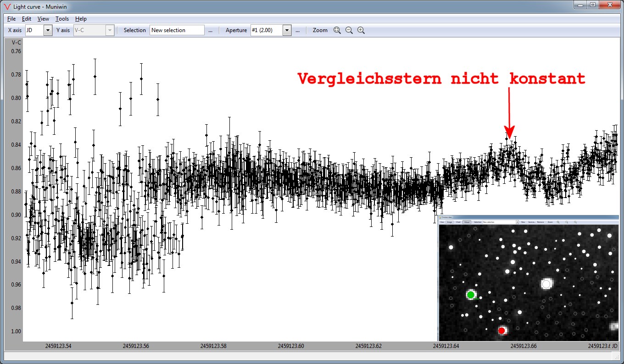
Task: Open the File menu
Action: coord(11,19)
